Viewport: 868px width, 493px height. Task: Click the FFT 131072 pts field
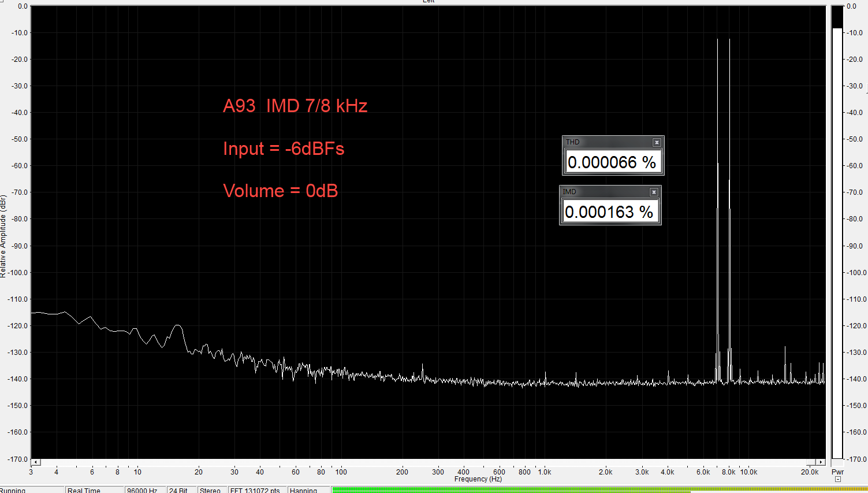point(257,490)
